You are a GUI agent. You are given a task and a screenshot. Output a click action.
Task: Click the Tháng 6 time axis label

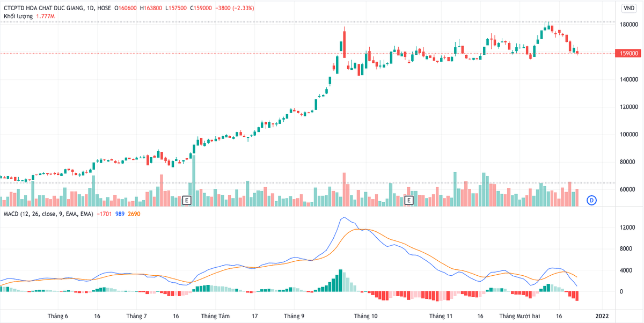pyautogui.click(x=57, y=316)
